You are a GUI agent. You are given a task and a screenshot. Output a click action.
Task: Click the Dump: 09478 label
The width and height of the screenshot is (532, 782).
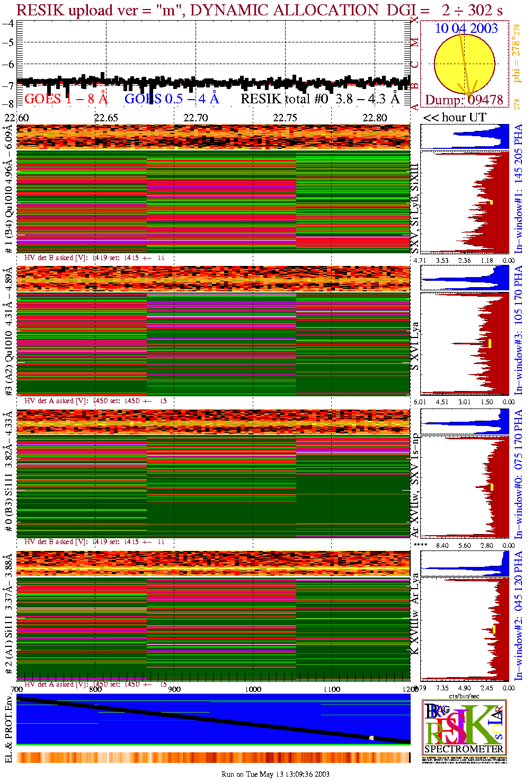click(x=464, y=100)
